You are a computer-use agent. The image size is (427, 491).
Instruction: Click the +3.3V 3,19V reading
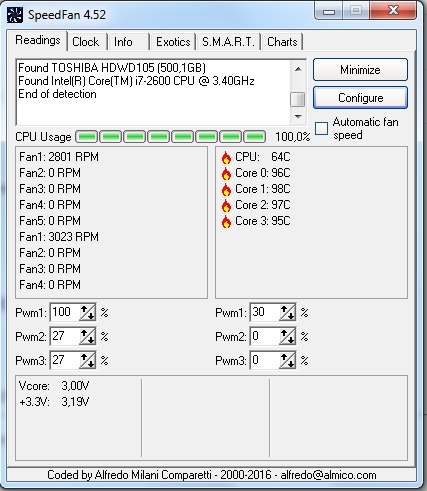coord(54,402)
